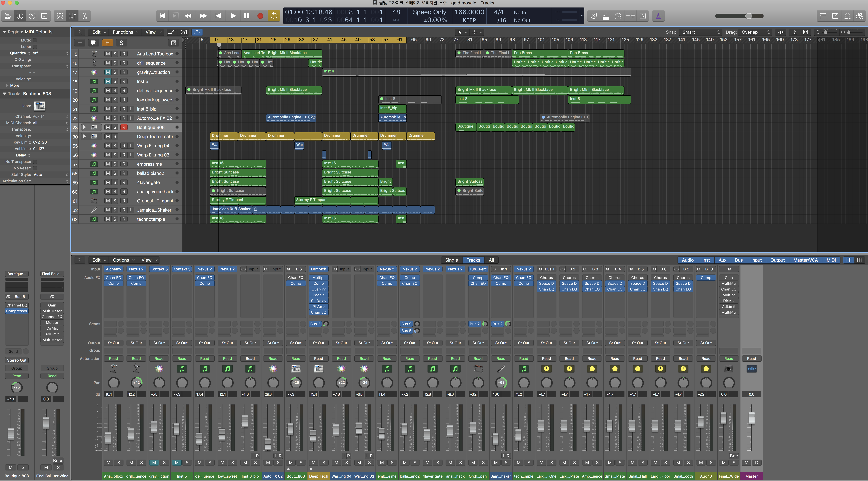This screenshot has width=868, height=481.
Task: Start recording with the Record button
Action: (x=260, y=16)
